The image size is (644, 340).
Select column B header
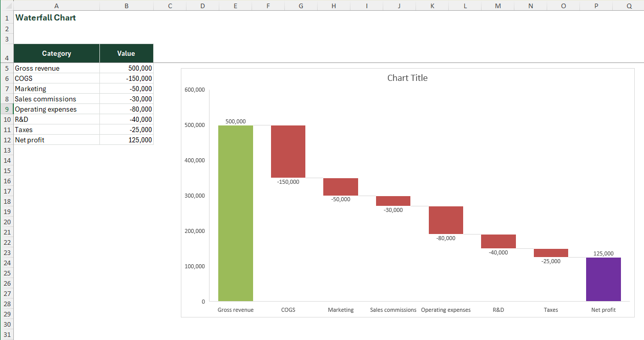point(127,6)
